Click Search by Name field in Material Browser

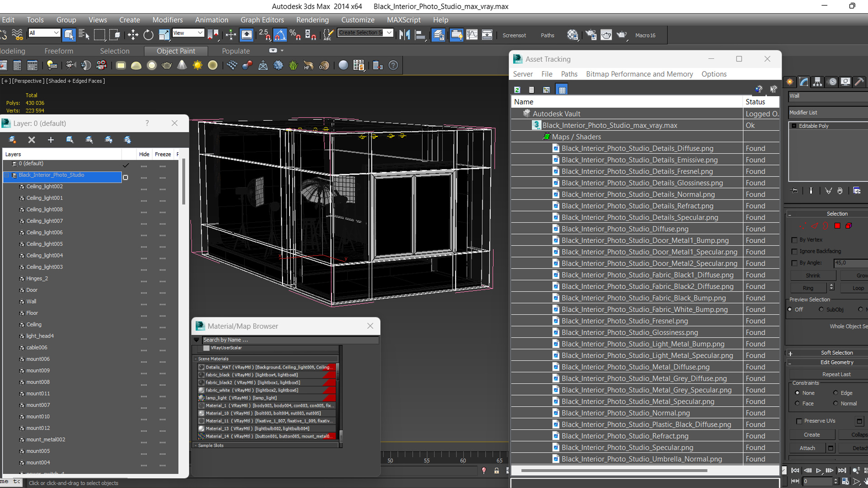pyautogui.click(x=289, y=340)
